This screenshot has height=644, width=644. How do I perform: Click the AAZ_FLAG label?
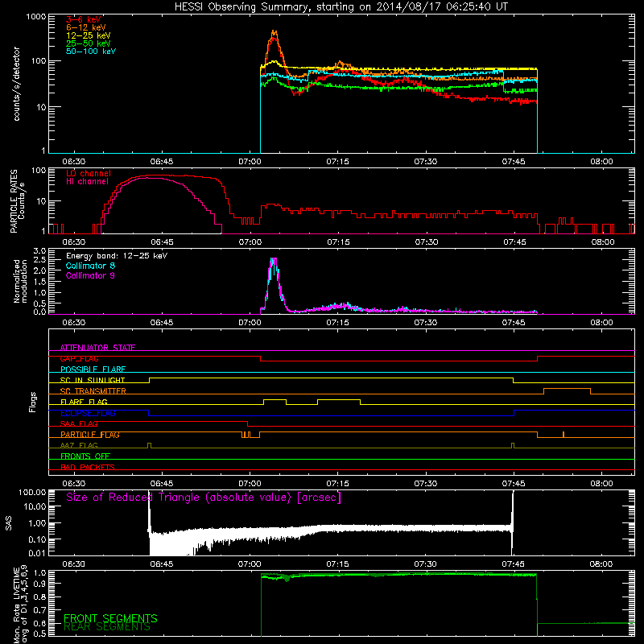(x=79, y=445)
